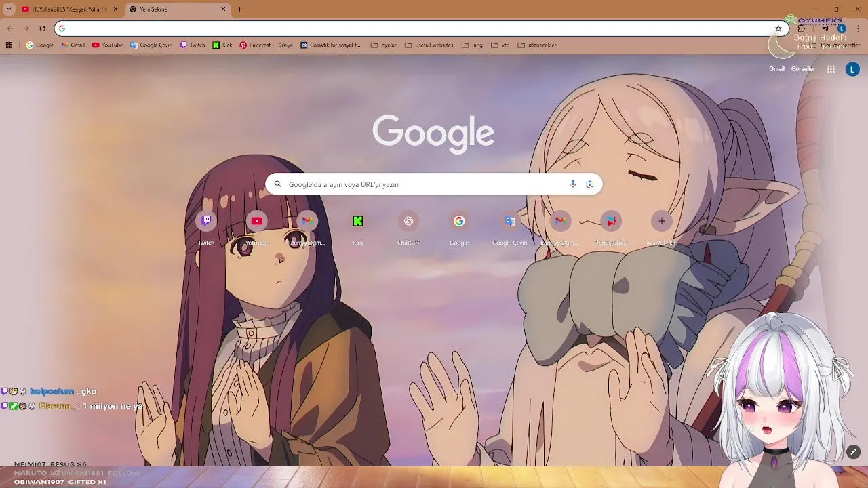Viewport: 868px width, 488px height.
Task: Click the customize page pencil icon
Action: (x=853, y=452)
